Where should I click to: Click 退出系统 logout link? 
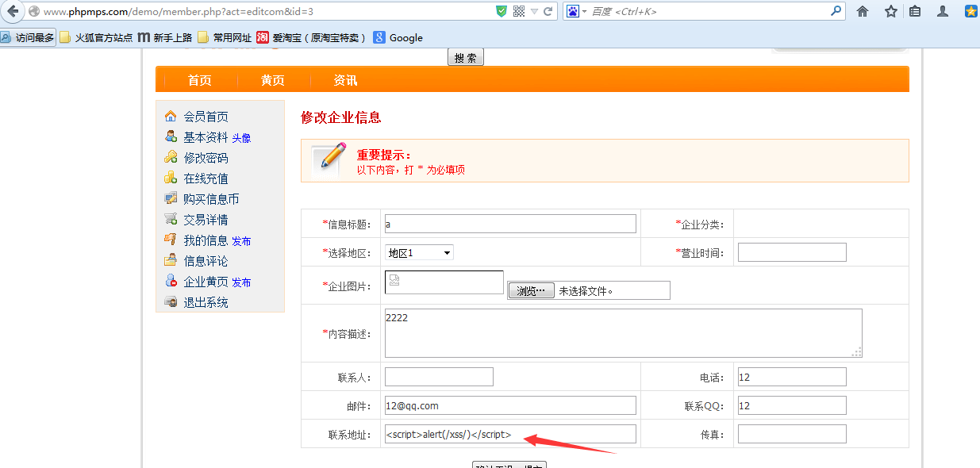click(x=206, y=302)
